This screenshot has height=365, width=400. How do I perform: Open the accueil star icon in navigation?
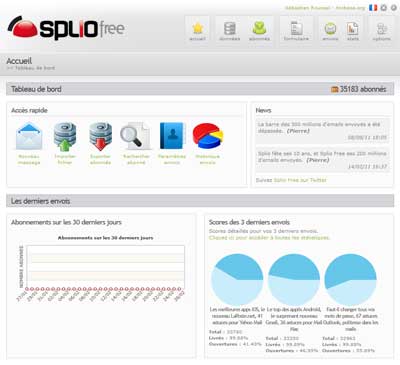[x=198, y=29]
